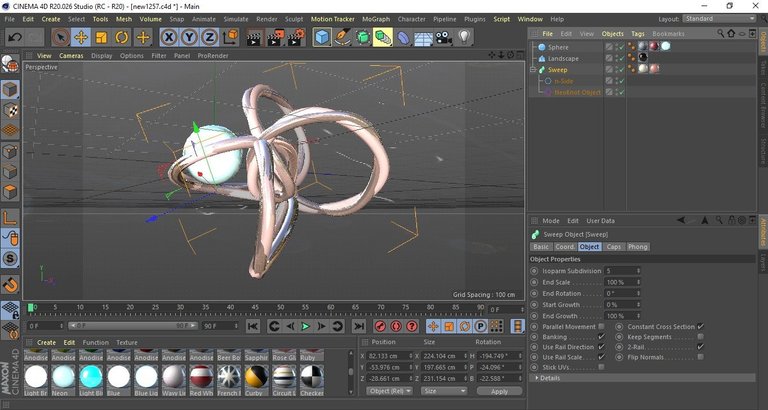Click the highlighted Array generator icon
768x410 pixels.
click(x=383, y=37)
